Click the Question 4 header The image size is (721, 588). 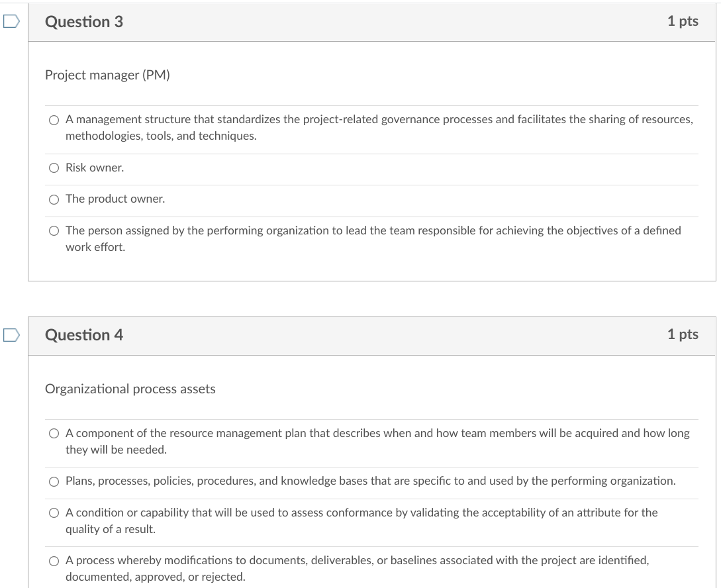(84, 335)
